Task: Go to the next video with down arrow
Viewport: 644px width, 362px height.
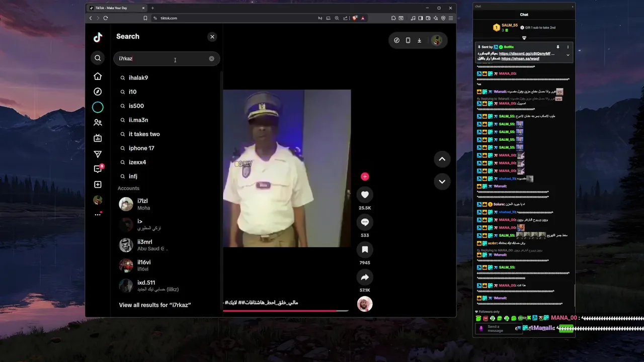Action: (442, 182)
